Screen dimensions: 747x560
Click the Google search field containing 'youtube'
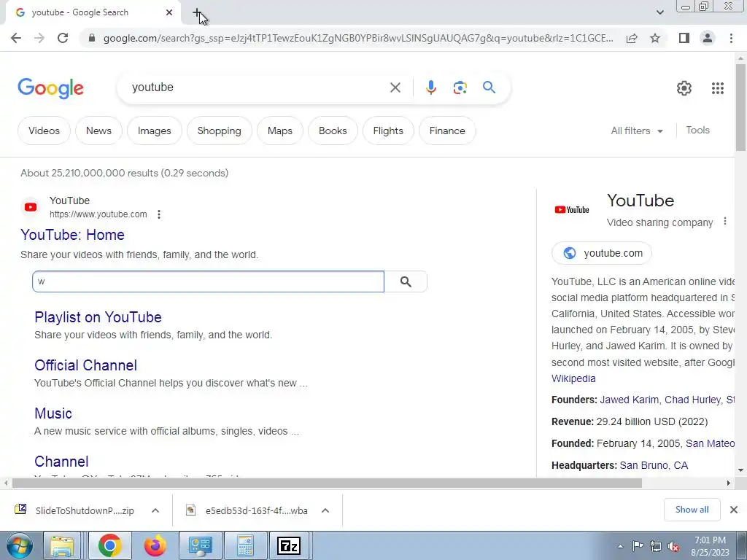point(258,87)
